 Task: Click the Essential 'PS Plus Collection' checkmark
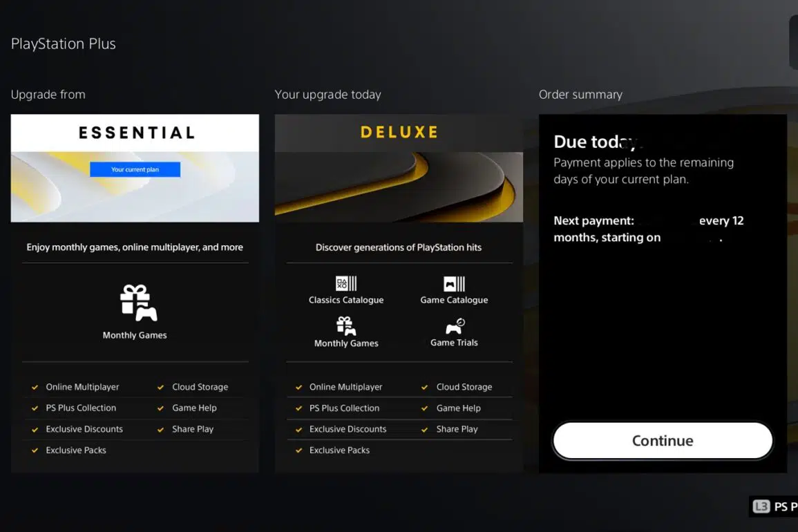(x=35, y=408)
